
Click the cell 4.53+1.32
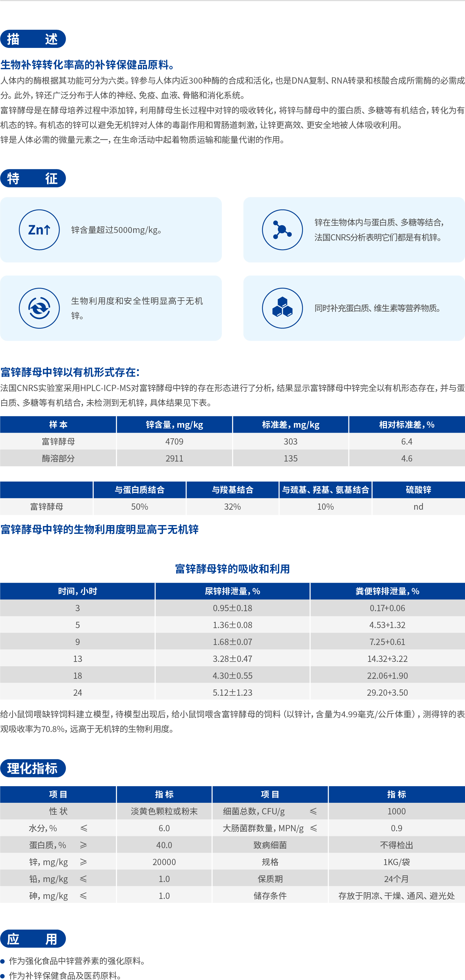tap(387, 625)
